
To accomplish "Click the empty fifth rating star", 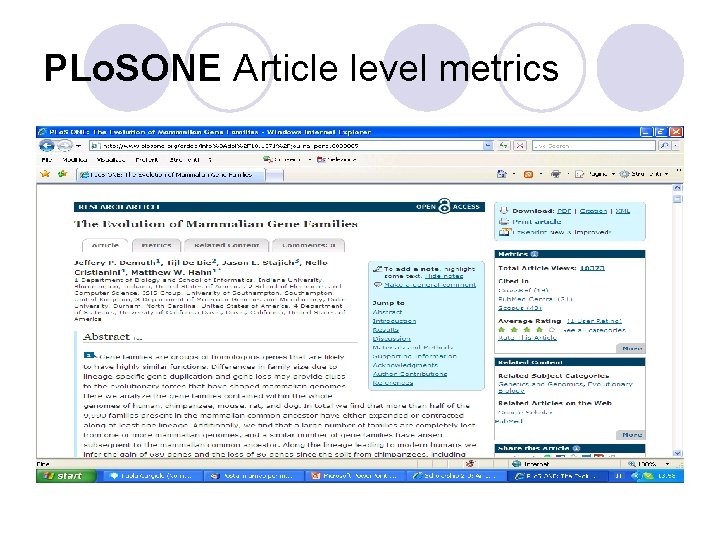I will click(552, 330).
